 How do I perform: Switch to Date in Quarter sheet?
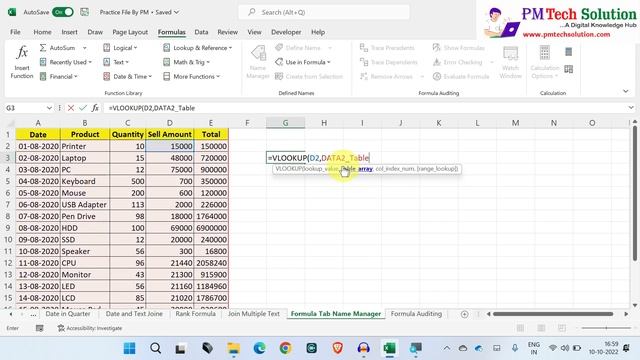pos(67,313)
